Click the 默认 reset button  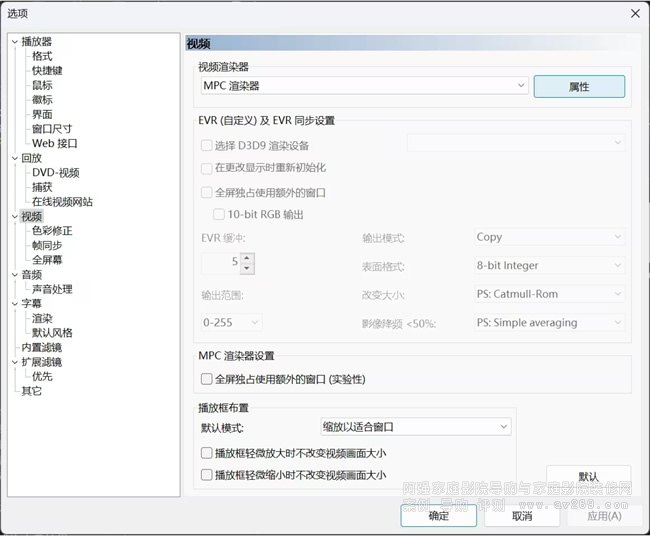tap(588, 477)
